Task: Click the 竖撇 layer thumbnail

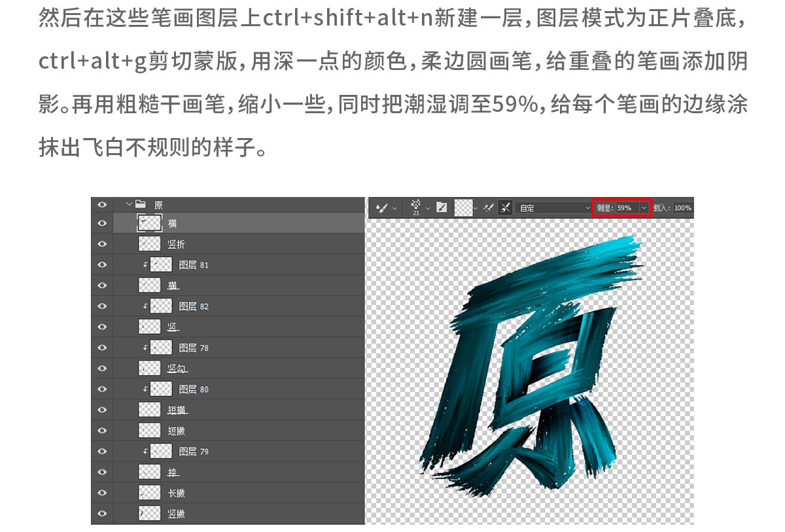Action: (150, 514)
